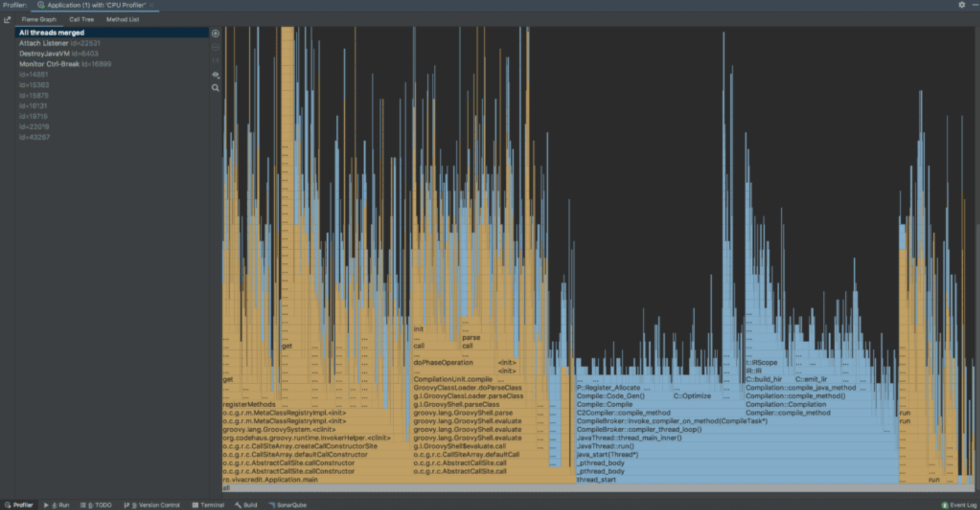Image resolution: width=980 pixels, height=510 pixels.
Task: Open profiler results in separate window icon
Action: 7,20
